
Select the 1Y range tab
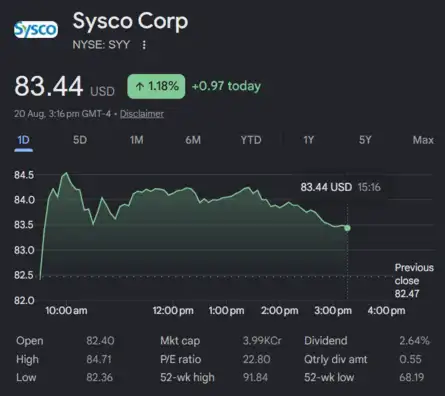[308, 140]
